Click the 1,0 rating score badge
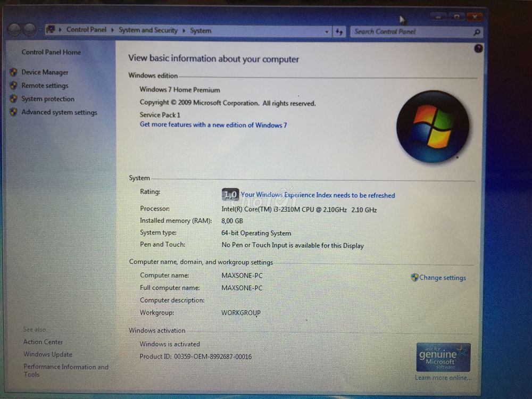Screen dimensions: 532x399 coord(230,194)
